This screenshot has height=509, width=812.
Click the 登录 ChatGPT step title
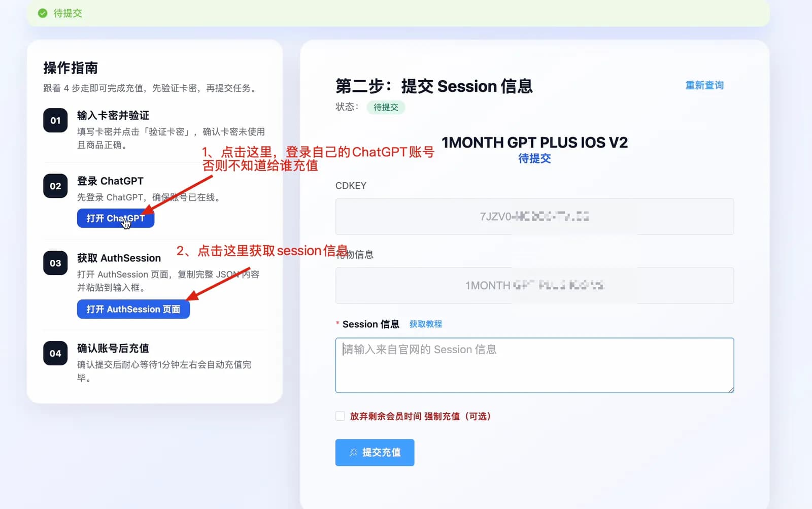(110, 181)
